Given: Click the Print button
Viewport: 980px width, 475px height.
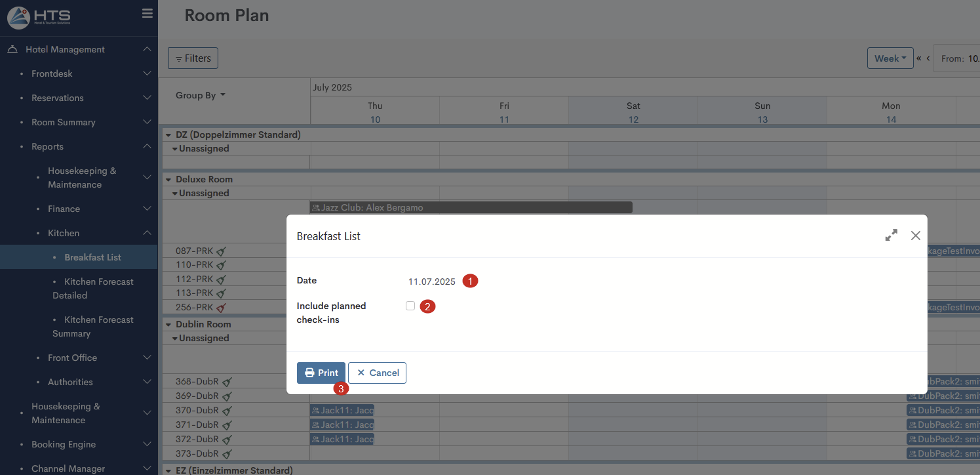Looking at the screenshot, I should [x=321, y=373].
